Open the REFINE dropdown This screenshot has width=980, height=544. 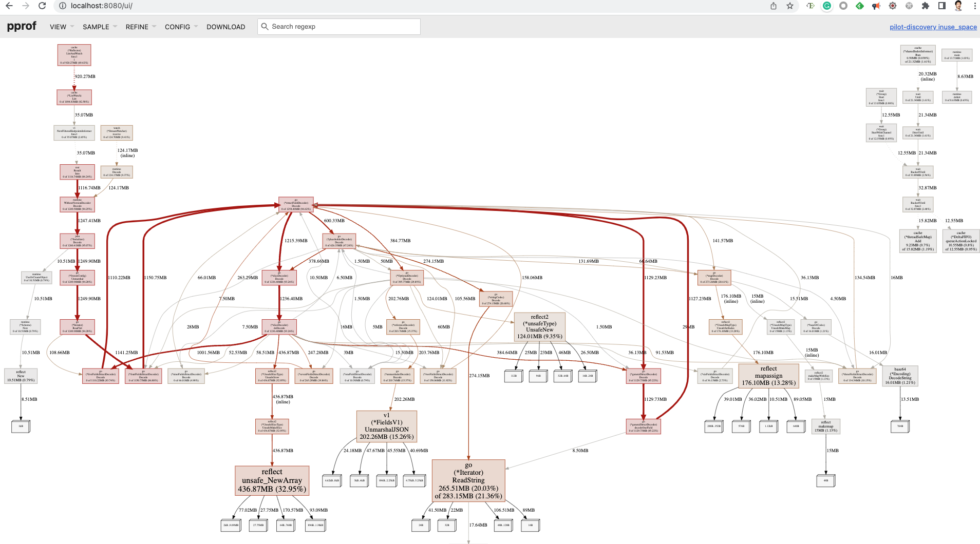point(136,26)
